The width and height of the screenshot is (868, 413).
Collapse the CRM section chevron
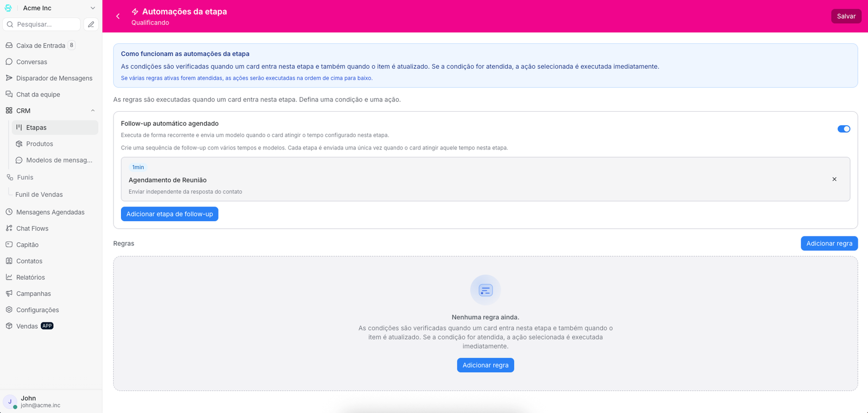[x=93, y=111]
